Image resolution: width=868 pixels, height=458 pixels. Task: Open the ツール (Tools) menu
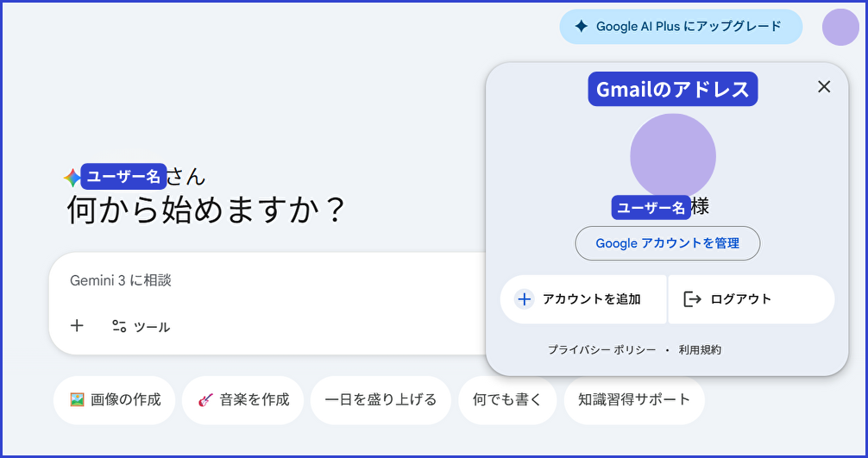pyautogui.click(x=142, y=327)
